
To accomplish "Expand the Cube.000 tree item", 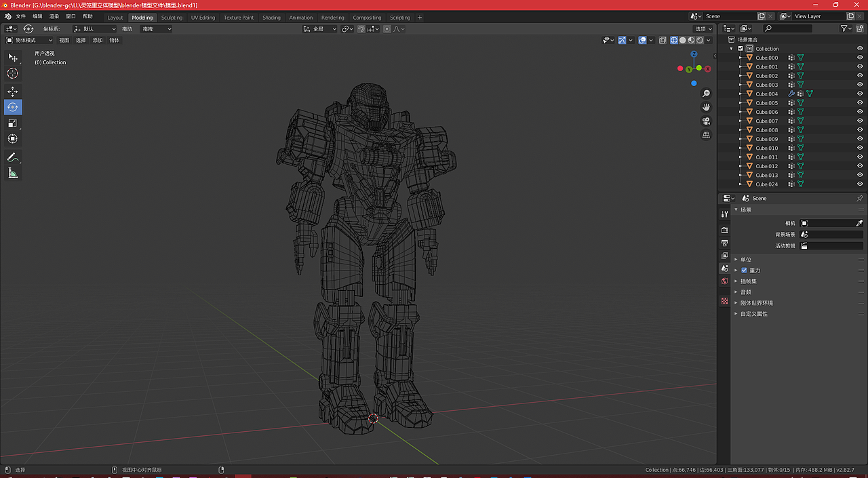I will (741, 58).
